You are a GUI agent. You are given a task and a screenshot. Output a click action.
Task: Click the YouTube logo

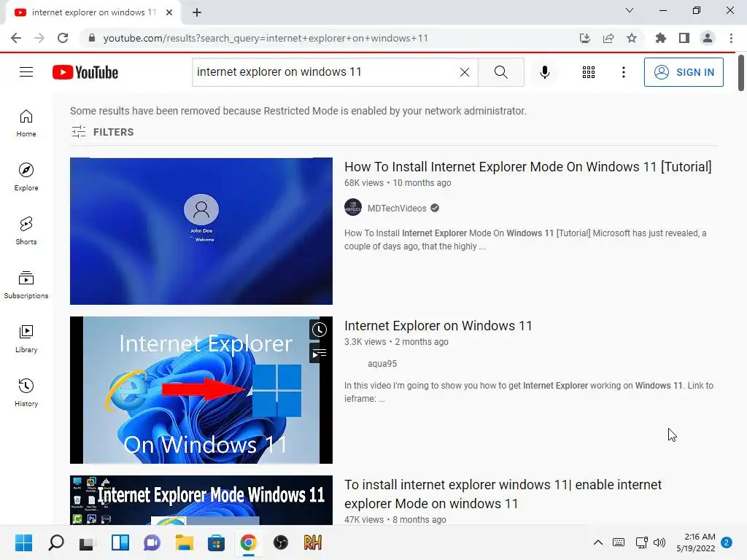click(x=85, y=72)
